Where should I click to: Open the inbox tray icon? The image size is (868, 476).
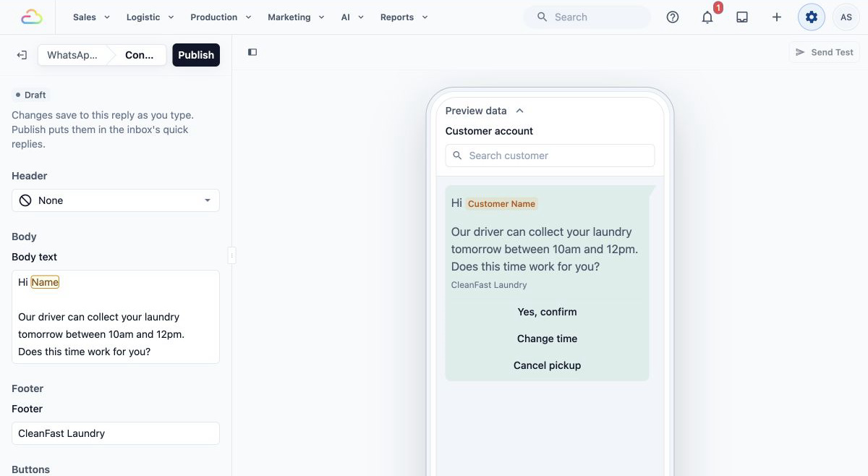coord(742,17)
